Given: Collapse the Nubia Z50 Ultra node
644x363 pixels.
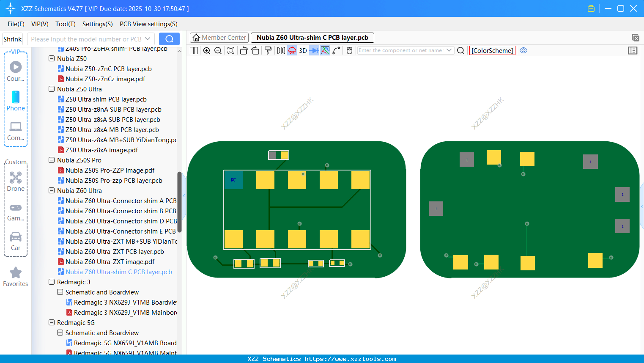Looking at the screenshot, I should (52, 89).
